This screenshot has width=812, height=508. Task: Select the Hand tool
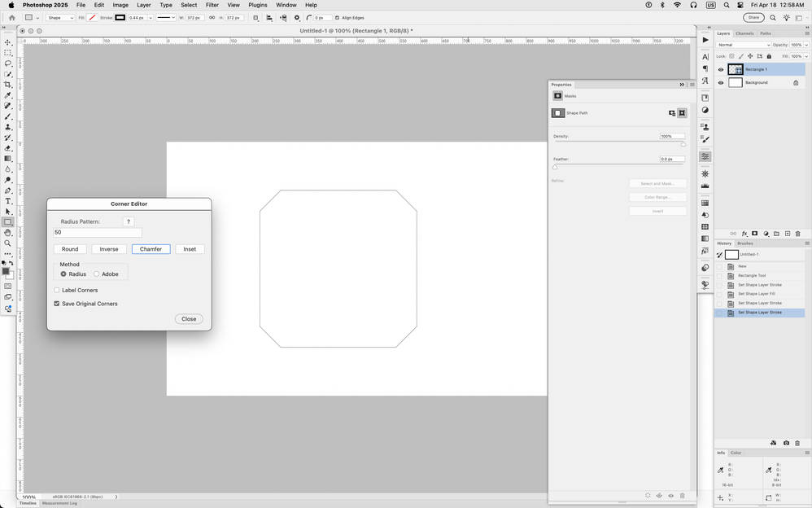coord(8,233)
